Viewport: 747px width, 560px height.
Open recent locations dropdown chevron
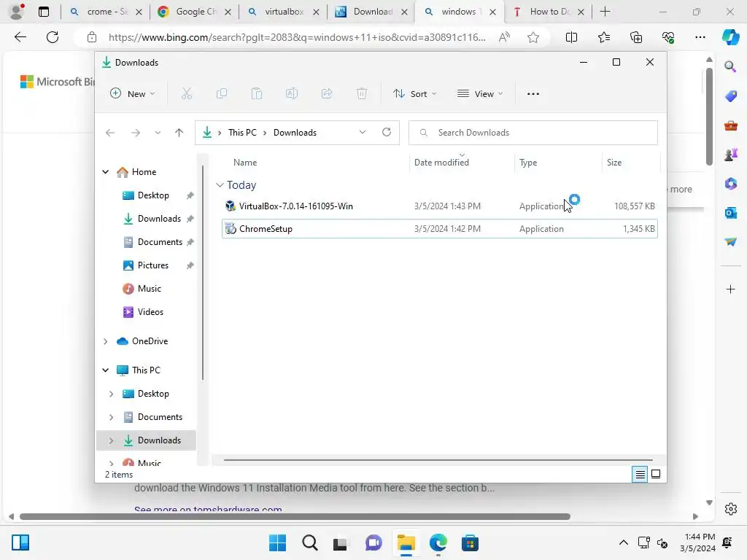pyautogui.click(x=158, y=133)
